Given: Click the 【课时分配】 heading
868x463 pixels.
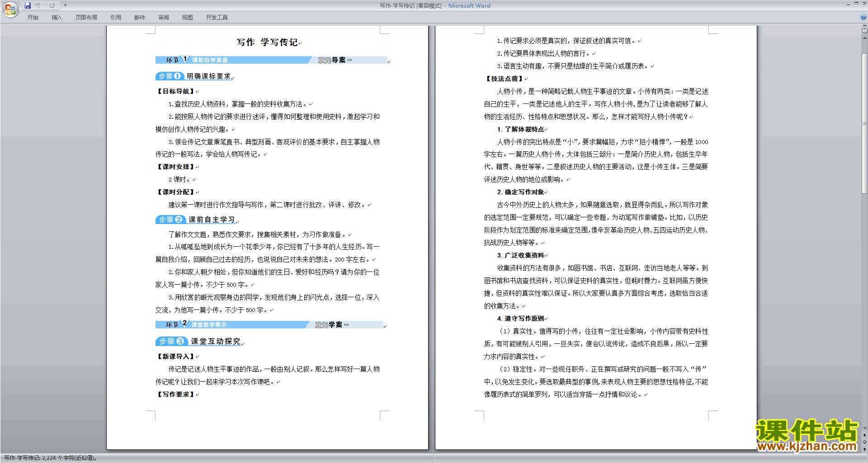Looking at the screenshot, I should tap(176, 192).
